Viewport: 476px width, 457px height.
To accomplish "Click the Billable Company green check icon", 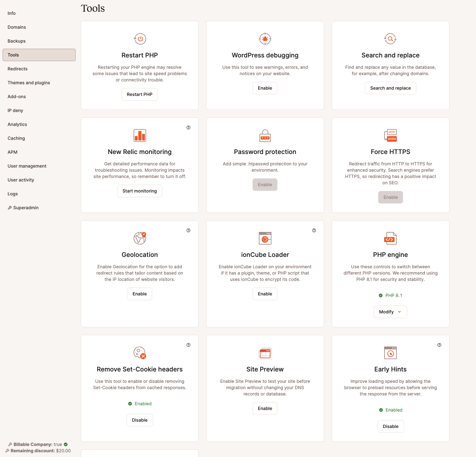I will pyautogui.click(x=66, y=444).
